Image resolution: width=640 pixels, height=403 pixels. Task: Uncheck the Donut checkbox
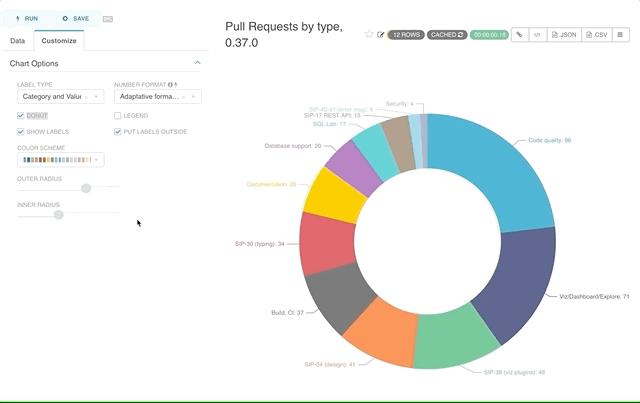pyautogui.click(x=21, y=116)
